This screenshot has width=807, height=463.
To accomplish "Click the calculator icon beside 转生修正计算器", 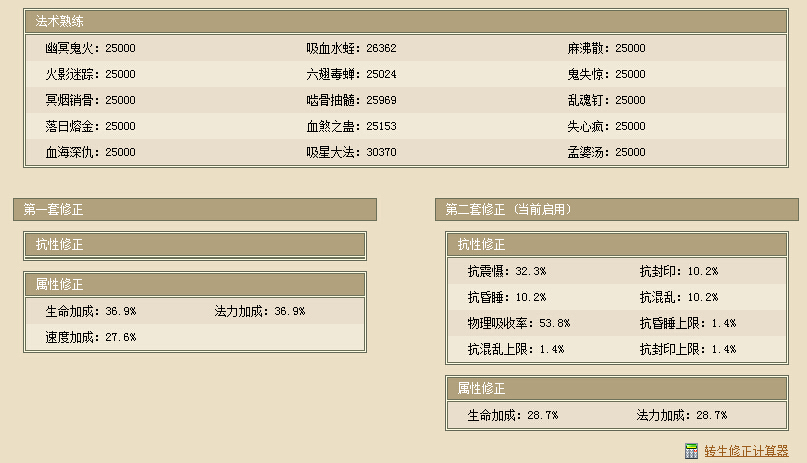I will 691,451.
